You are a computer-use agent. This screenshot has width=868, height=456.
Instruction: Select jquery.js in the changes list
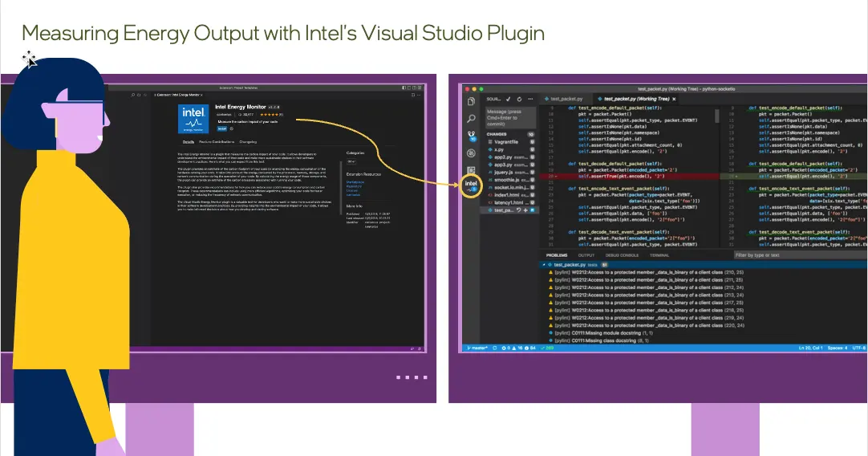[x=510, y=173]
